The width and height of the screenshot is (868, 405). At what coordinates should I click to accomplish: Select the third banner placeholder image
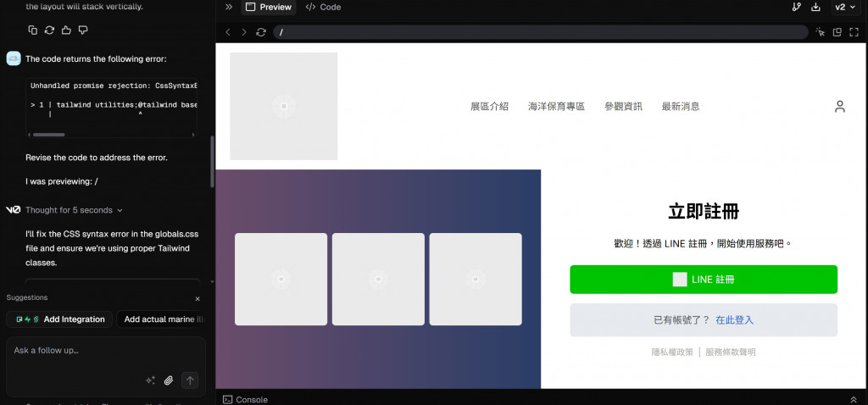476,279
